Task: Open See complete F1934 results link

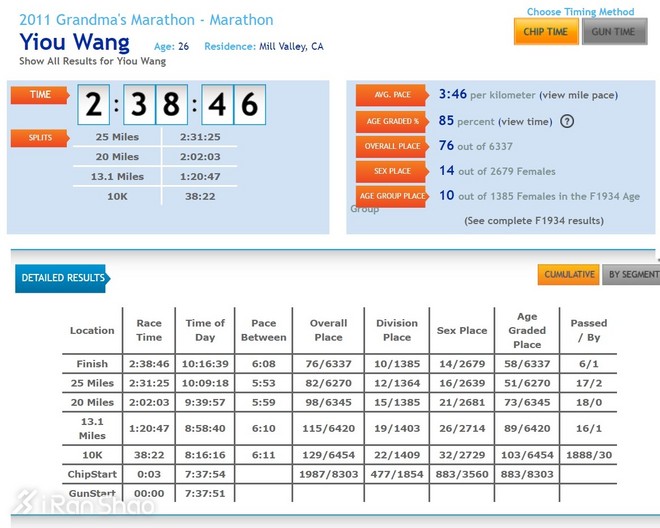Action: pos(534,221)
